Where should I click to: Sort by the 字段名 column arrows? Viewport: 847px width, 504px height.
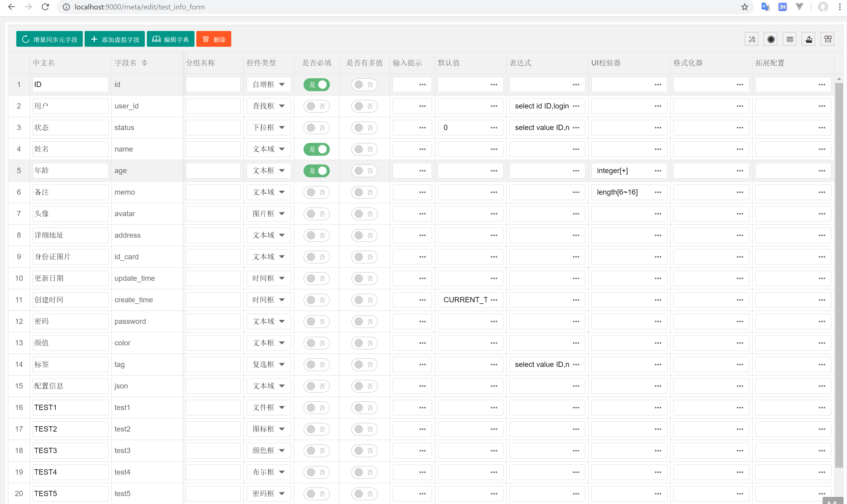144,63
